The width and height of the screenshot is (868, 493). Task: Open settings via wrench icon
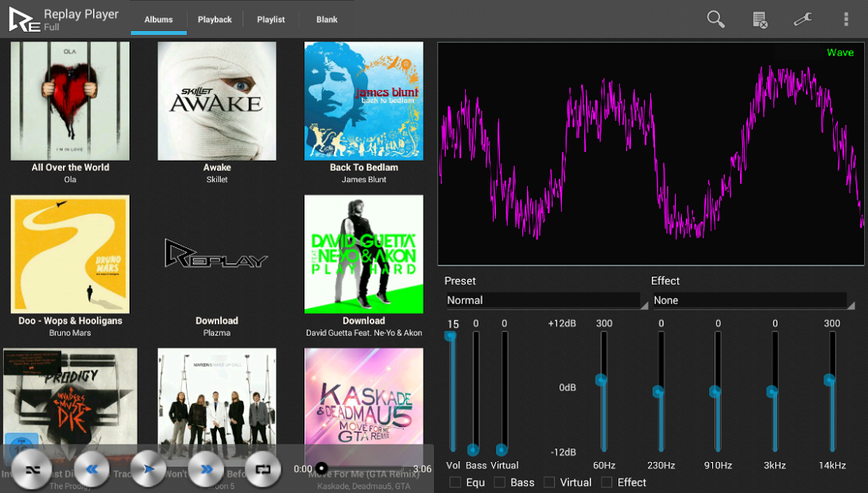[803, 19]
